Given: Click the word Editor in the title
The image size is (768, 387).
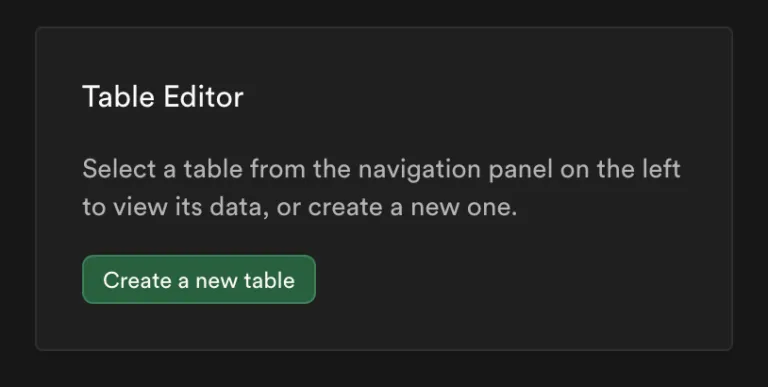Looking at the screenshot, I should click(x=203, y=97).
